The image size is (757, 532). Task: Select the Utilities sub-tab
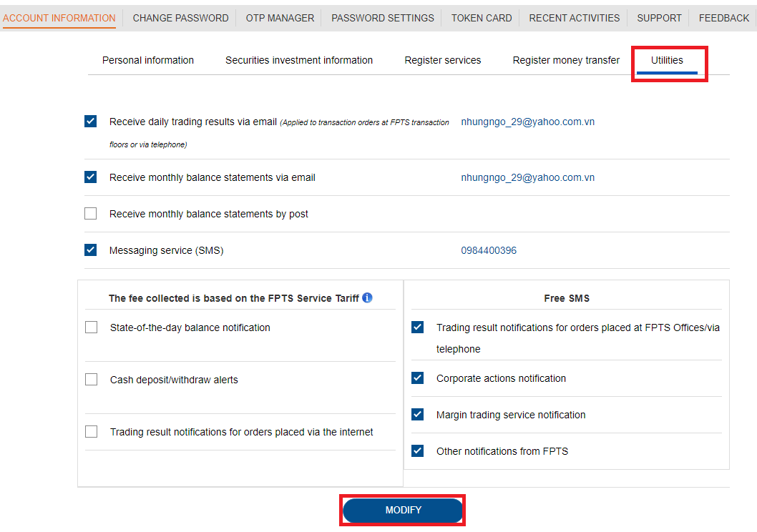667,60
